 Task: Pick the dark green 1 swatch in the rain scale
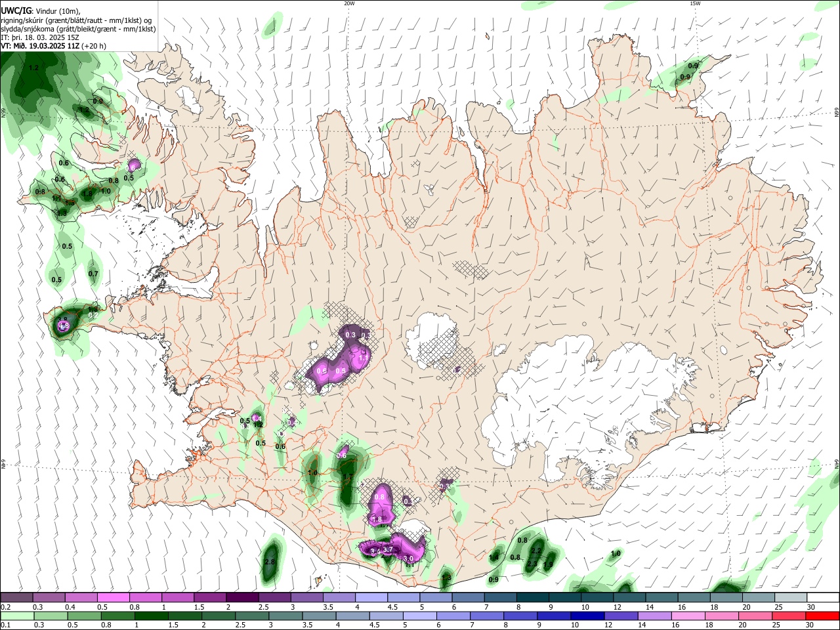pyautogui.click(x=152, y=616)
